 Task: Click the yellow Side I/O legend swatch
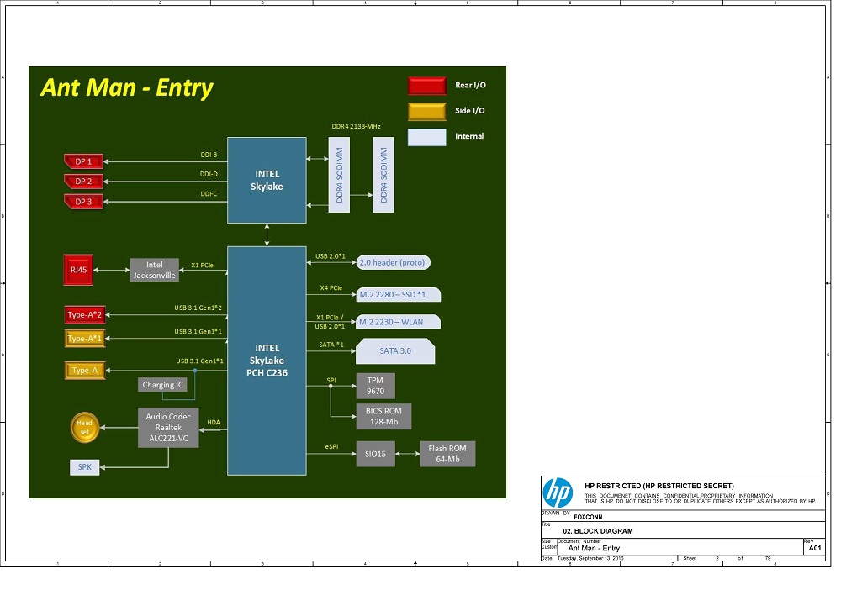tap(427, 112)
